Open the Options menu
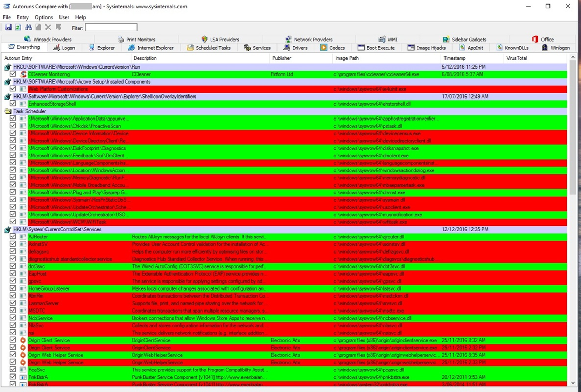Screen dimensions: 581x392 pyautogui.click(x=44, y=17)
